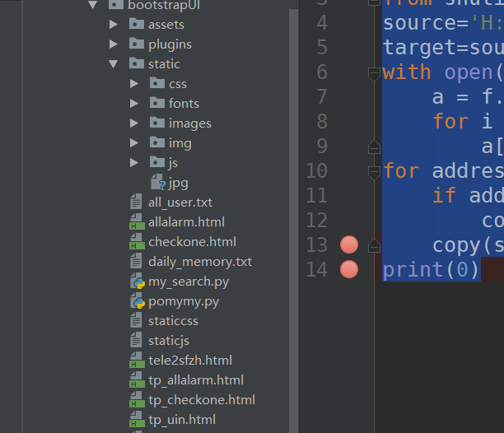Viewport: 504px width, 433px height.
Task: Click the pomymy.py Python file icon
Action: click(x=138, y=301)
